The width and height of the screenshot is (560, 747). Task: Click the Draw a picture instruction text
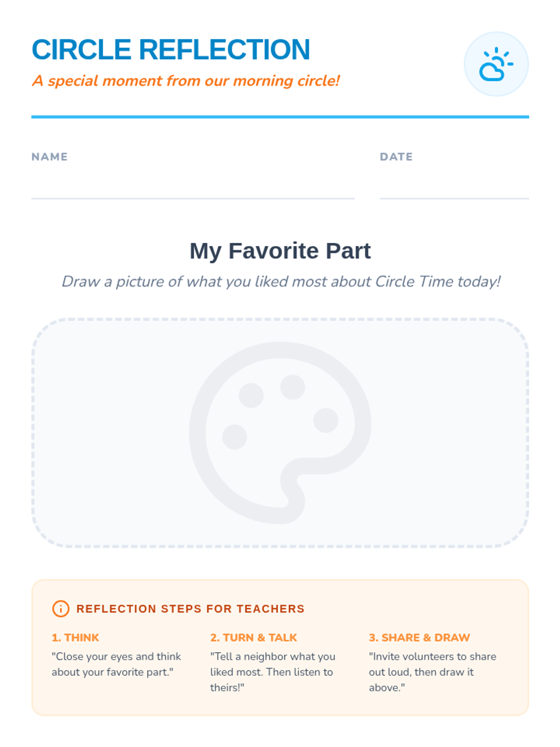coord(281,282)
